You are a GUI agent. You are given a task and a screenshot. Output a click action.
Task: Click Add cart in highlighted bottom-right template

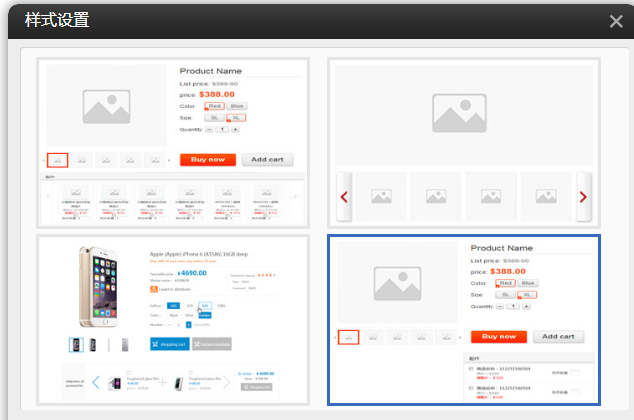click(x=558, y=337)
